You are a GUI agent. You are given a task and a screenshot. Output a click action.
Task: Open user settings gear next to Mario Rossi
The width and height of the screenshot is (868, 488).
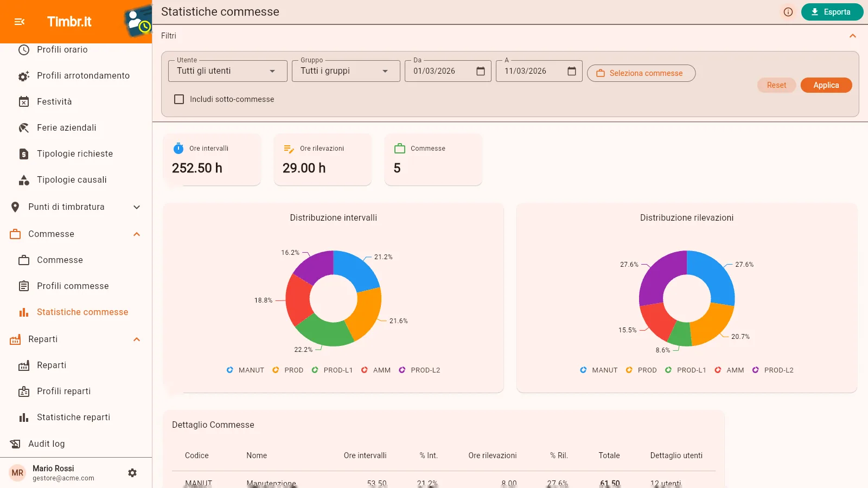coord(132,473)
